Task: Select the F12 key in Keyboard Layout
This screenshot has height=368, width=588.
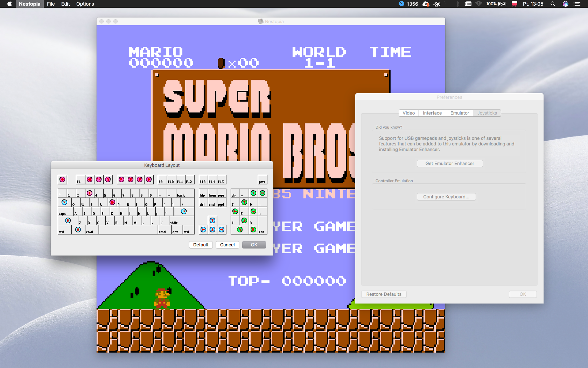Action: (x=190, y=179)
